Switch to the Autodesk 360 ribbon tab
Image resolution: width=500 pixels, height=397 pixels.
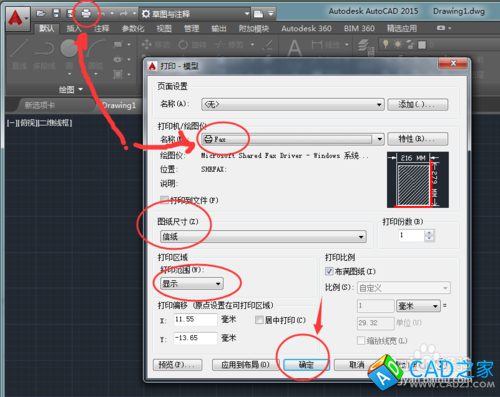pyautogui.click(x=306, y=29)
